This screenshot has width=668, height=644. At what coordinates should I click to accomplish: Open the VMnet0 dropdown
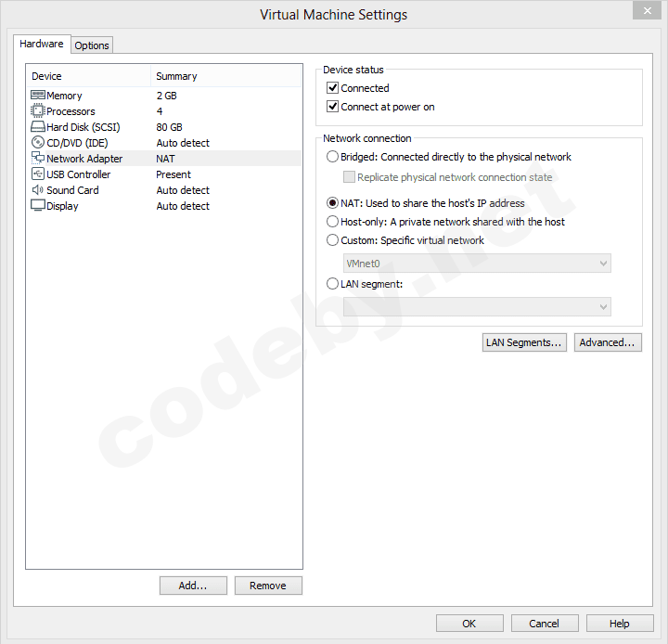(477, 264)
